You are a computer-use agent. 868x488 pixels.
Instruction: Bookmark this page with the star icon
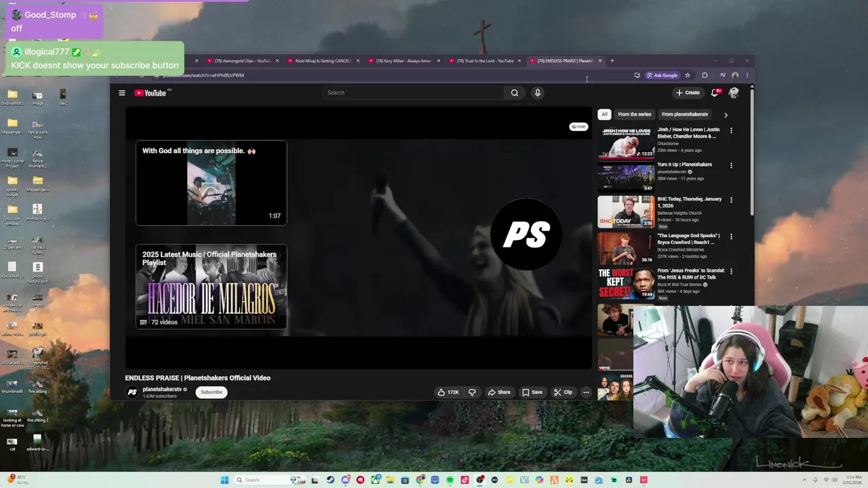point(687,75)
